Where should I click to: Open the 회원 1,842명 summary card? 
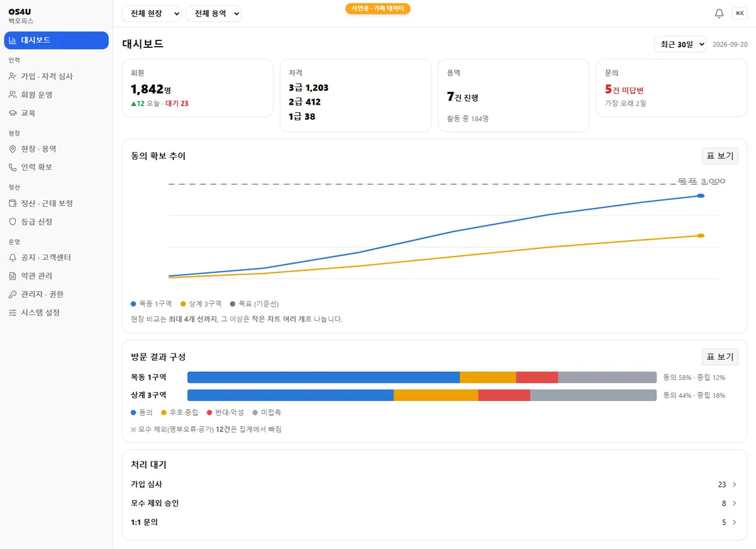point(197,88)
